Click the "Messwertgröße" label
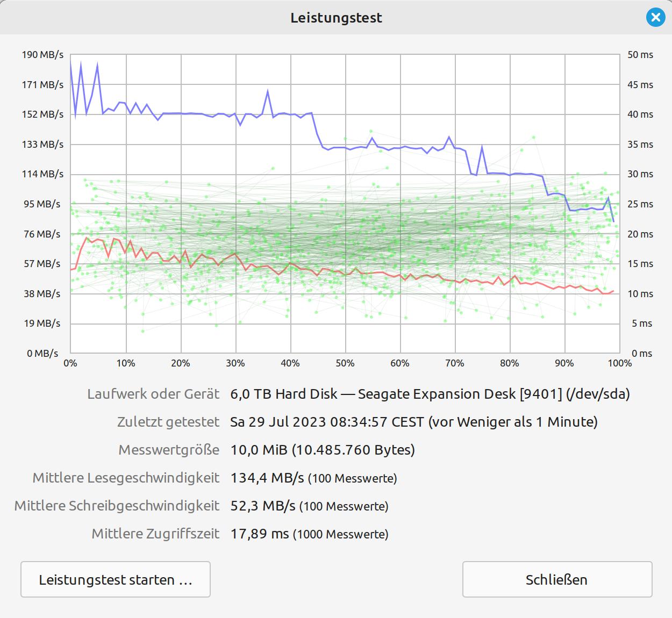The width and height of the screenshot is (672, 618). (x=169, y=450)
